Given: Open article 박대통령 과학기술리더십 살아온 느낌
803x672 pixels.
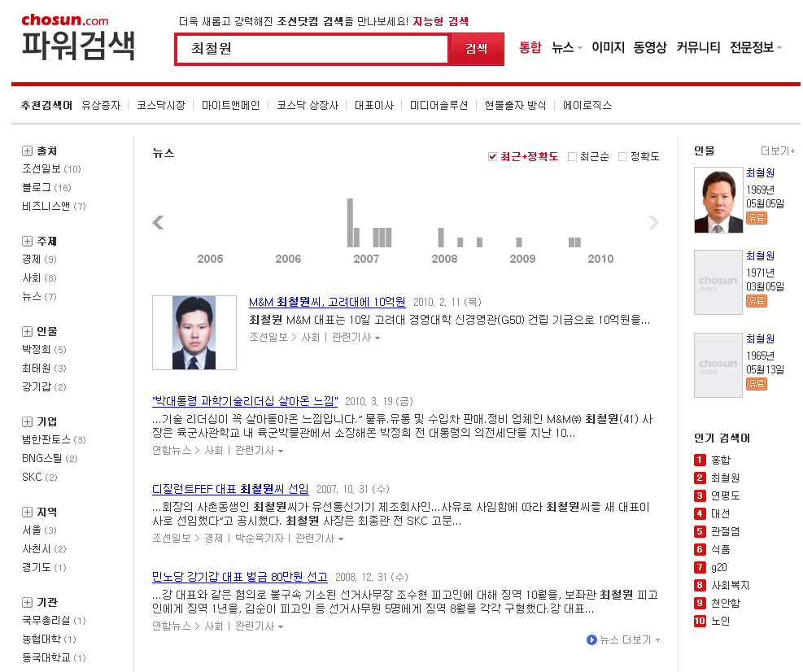Looking at the screenshot, I should (245, 401).
